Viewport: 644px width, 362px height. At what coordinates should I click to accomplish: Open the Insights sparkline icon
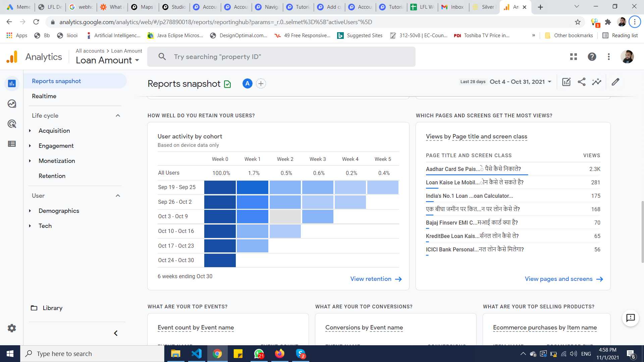tap(597, 82)
